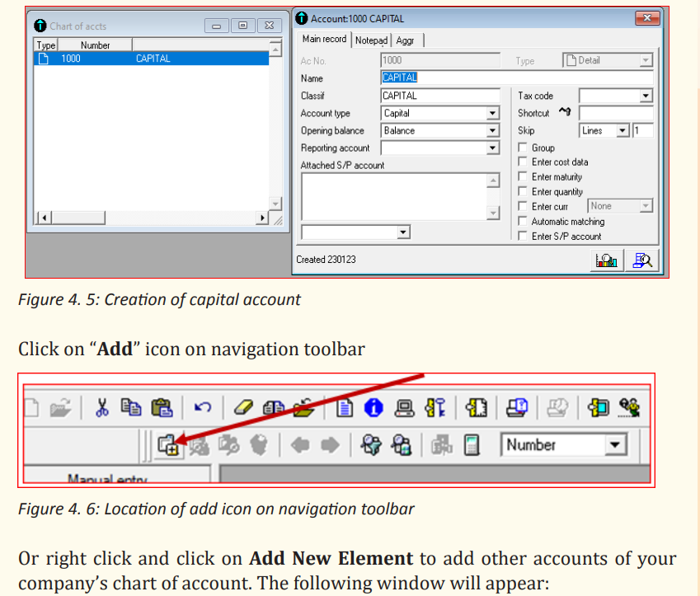Click the blue Info circle icon

(373, 407)
